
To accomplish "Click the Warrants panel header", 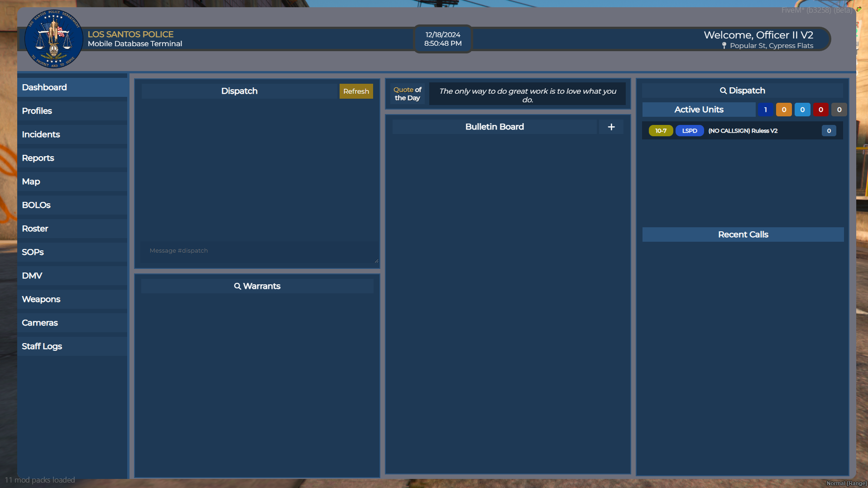I will (x=257, y=286).
